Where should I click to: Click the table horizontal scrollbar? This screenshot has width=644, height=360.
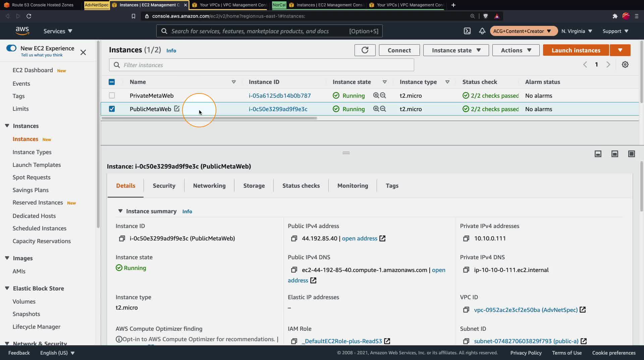(x=209, y=118)
